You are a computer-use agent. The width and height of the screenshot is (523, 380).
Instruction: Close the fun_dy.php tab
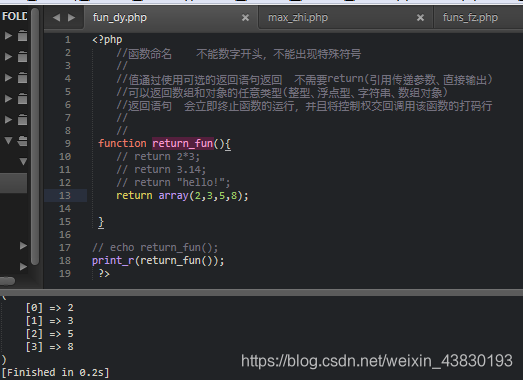coord(245,17)
